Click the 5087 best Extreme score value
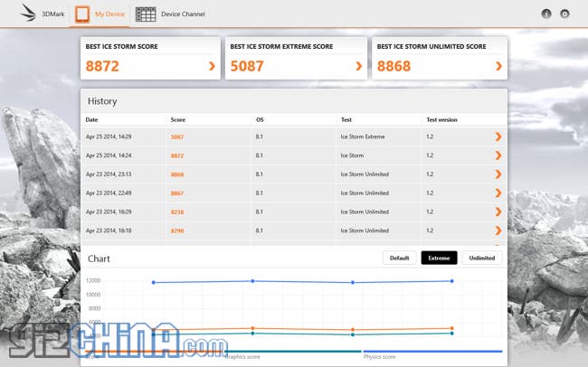This screenshot has height=367, width=588. [247, 66]
